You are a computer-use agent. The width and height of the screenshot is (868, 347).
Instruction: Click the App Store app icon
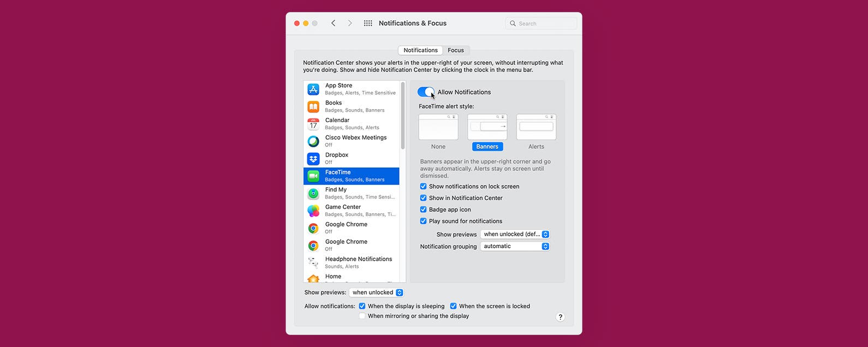[x=313, y=89]
